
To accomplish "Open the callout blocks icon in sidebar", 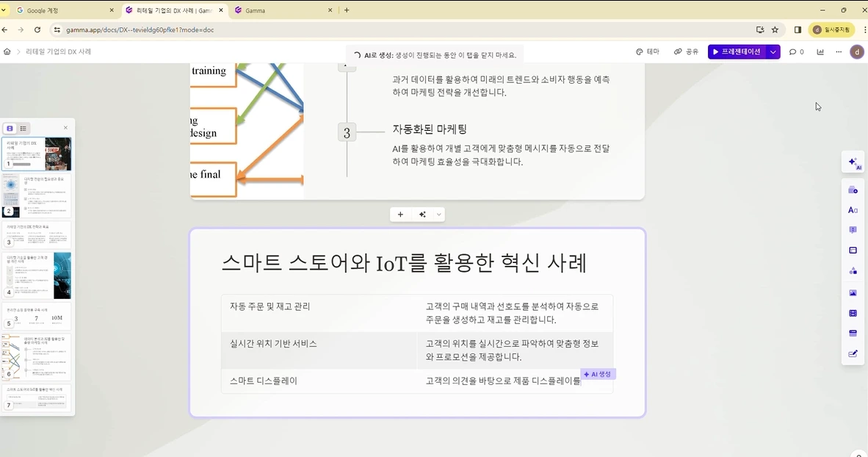I will [x=853, y=230].
